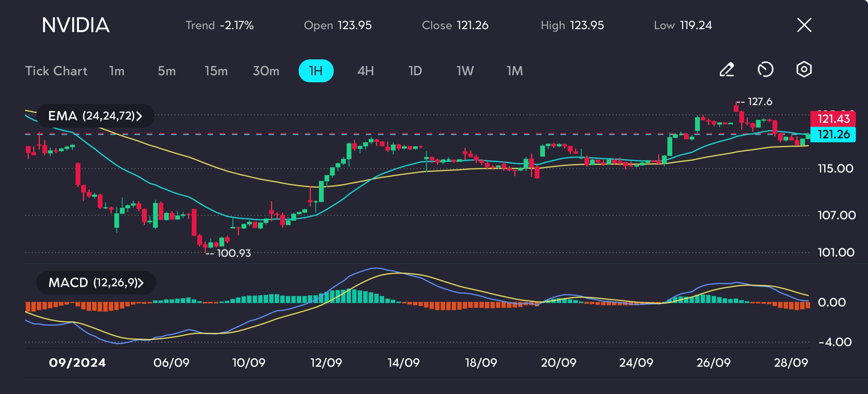This screenshot has width=868, height=394.
Task: Select the 15m timeframe
Action: [216, 71]
